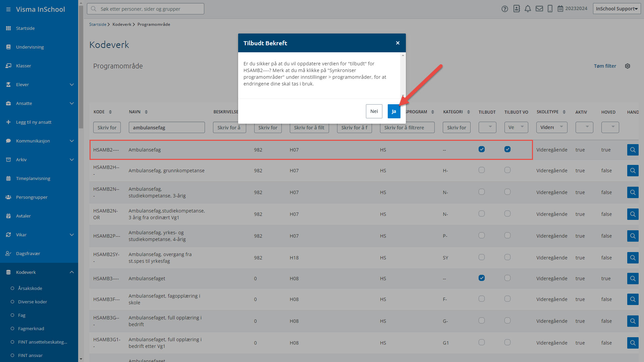Open the help question mark icon
This screenshot has height=362, width=644.
point(504,9)
